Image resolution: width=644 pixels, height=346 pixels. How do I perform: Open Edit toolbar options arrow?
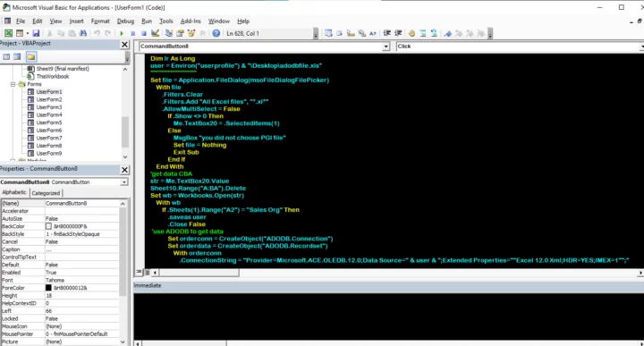click(490, 34)
